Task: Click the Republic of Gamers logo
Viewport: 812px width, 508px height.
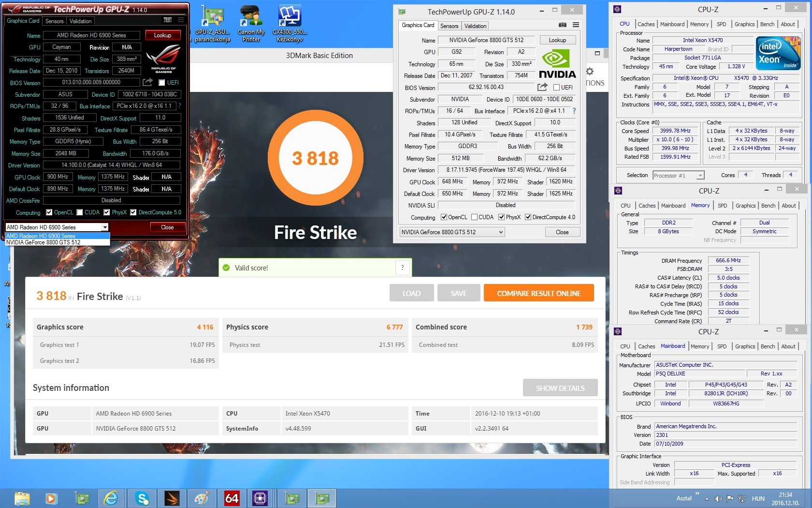Action: (x=163, y=58)
